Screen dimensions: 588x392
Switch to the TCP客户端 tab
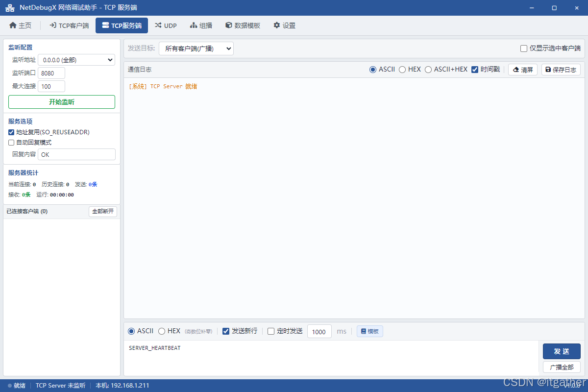point(69,25)
